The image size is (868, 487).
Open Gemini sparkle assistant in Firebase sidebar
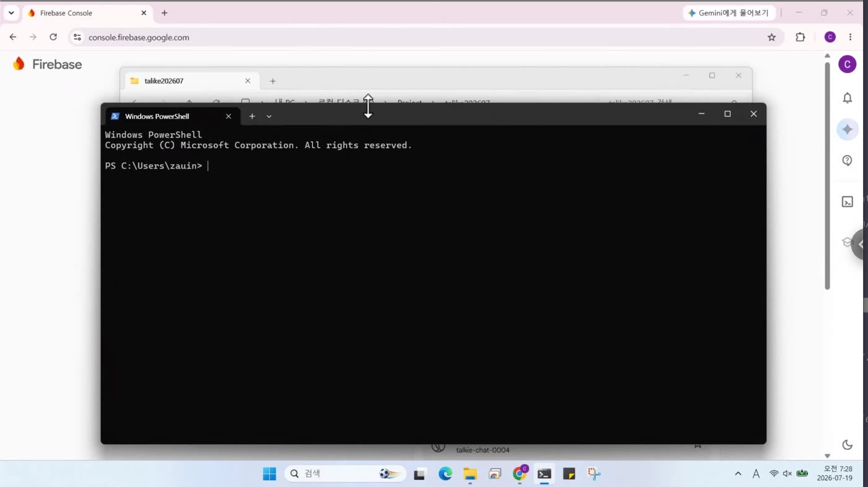(847, 129)
